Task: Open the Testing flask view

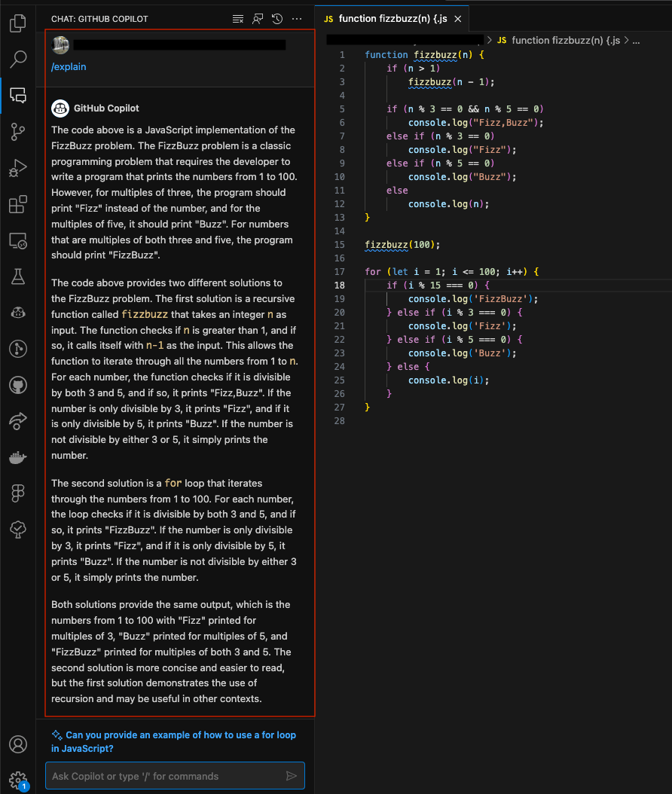Action: pos(18,276)
